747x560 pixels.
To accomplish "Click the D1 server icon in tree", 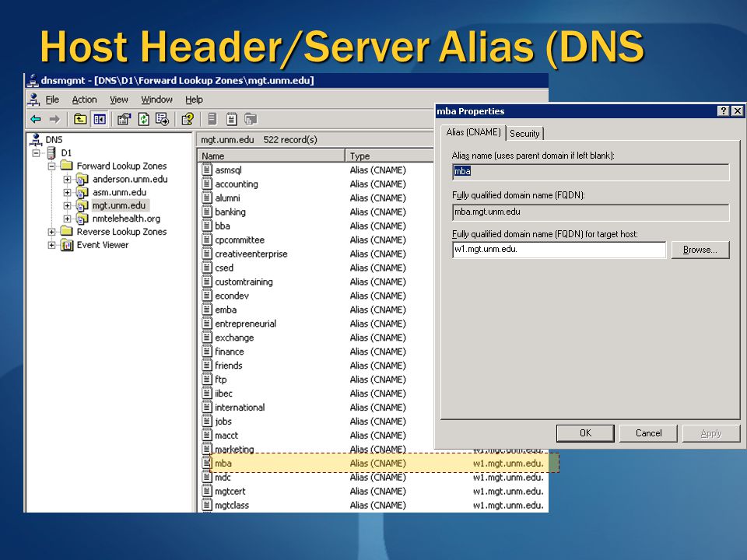I will tap(51, 153).
